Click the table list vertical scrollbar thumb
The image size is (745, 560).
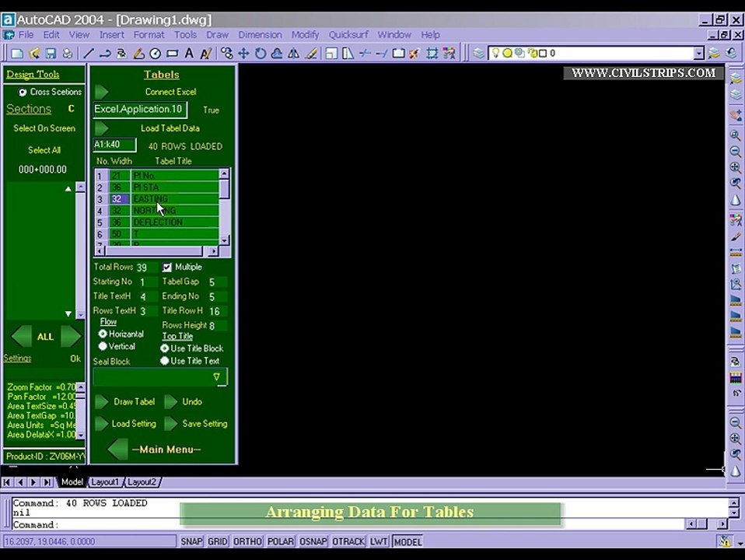[x=224, y=189]
